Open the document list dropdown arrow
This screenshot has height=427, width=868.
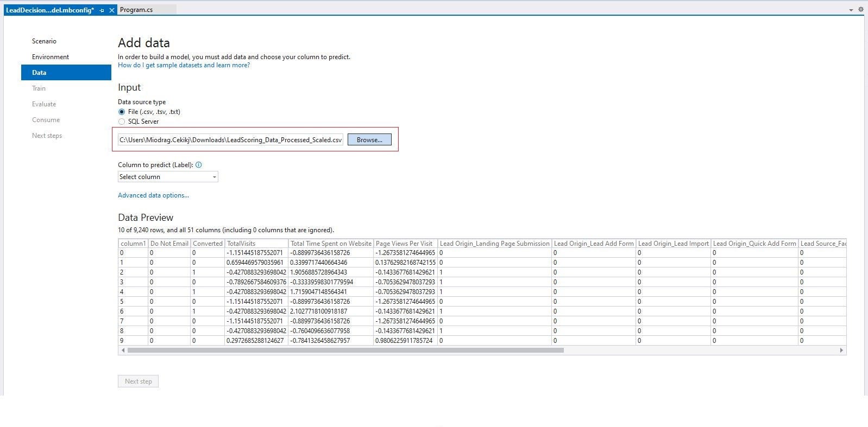pos(851,10)
